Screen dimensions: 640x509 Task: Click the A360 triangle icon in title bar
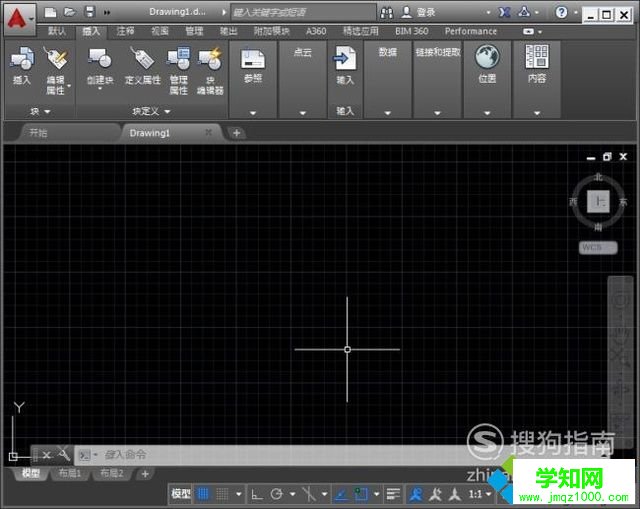pos(524,12)
